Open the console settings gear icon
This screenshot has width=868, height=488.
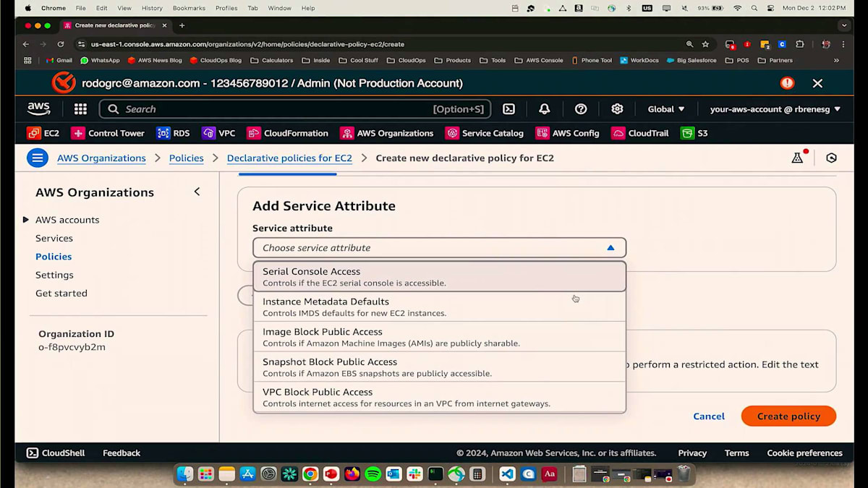click(617, 109)
